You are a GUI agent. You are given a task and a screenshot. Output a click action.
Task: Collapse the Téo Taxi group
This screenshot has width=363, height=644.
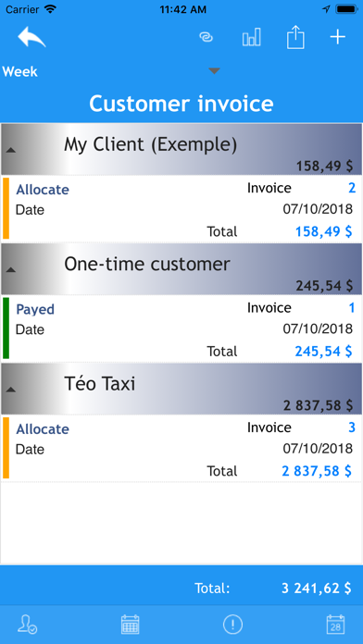click(x=11, y=390)
